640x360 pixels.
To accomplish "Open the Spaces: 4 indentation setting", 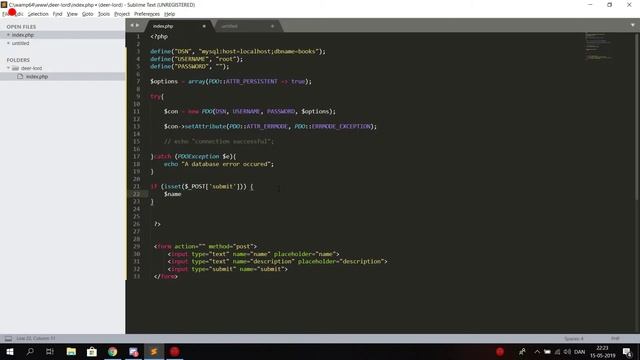I will point(573,338).
